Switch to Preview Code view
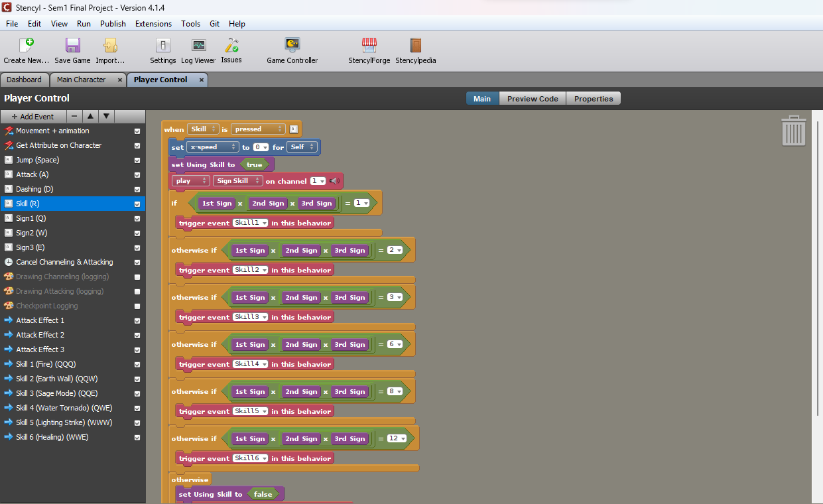 tap(532, 99)
